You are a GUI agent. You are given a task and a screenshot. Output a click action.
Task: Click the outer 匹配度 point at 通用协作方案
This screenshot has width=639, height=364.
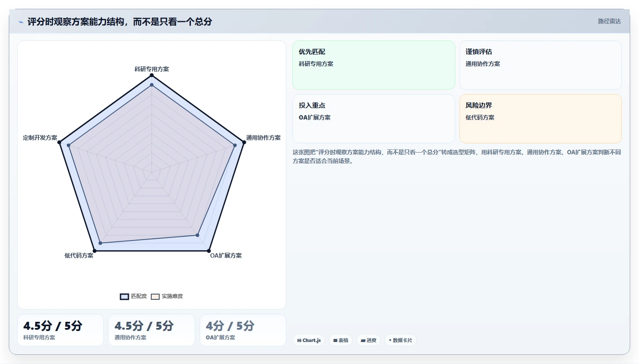(x=244, y=142)
